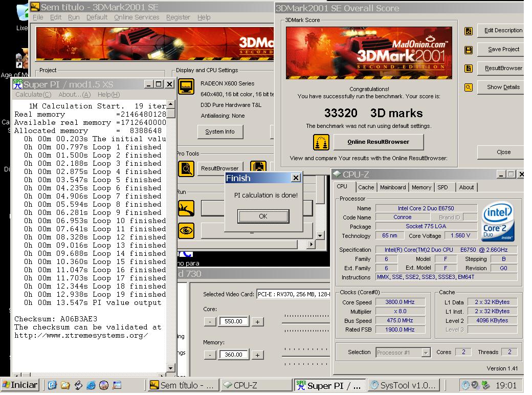532x395 pixels.
Task: Click the Core Speed value 3800.0 MHz
Action: (400, 302)
